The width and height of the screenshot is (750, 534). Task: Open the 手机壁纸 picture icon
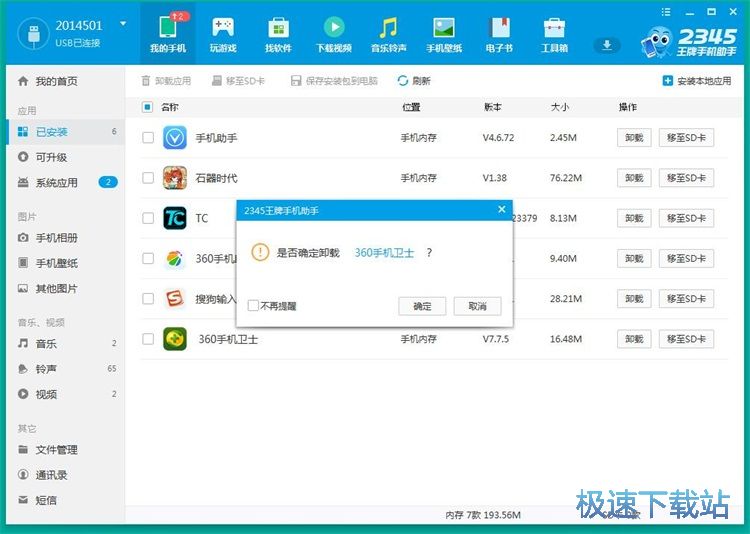point(443,28)
